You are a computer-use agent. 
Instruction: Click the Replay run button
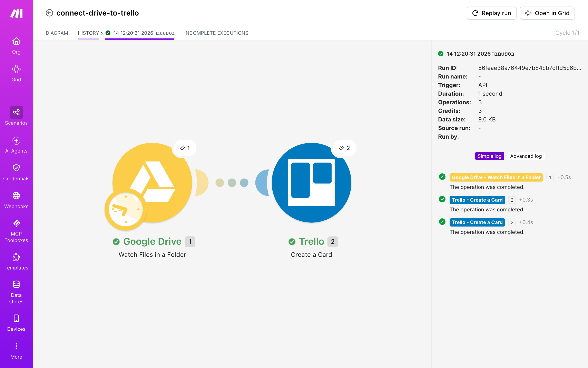(491, 13)
